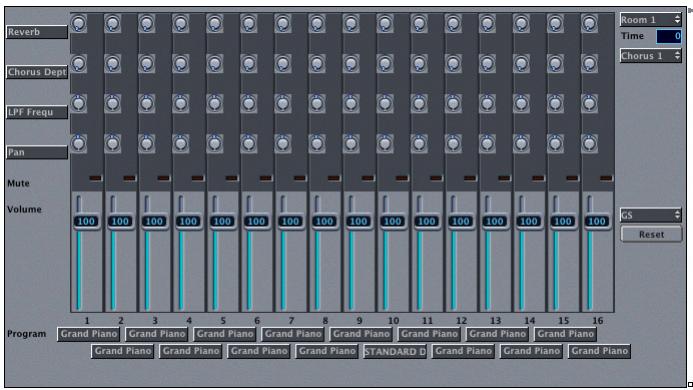693x390 pixels.
Task: Mute channel 3
Action: pos(164,178)
